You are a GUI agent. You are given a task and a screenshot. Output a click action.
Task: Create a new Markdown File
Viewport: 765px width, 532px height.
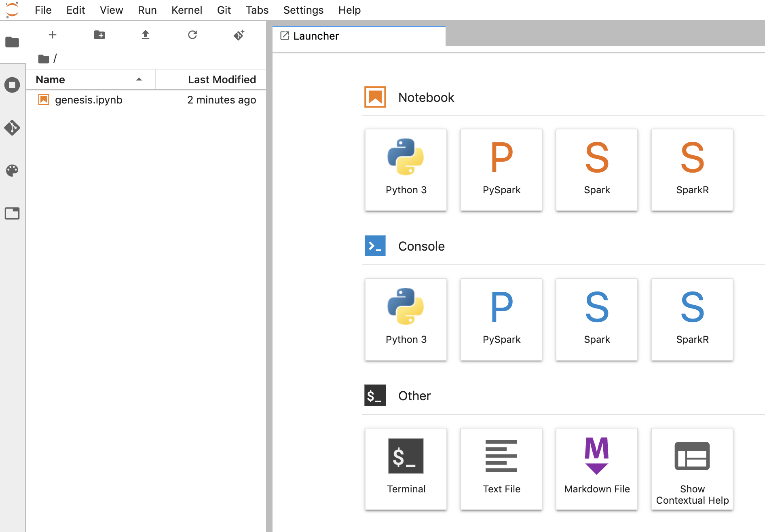(x=597, y=469)
